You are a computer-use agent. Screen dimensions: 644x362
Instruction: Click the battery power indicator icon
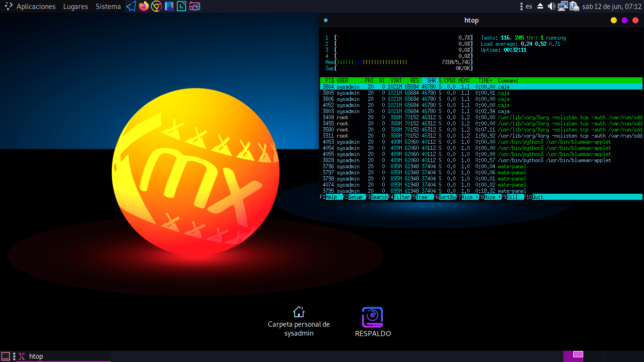coord(574,7)
